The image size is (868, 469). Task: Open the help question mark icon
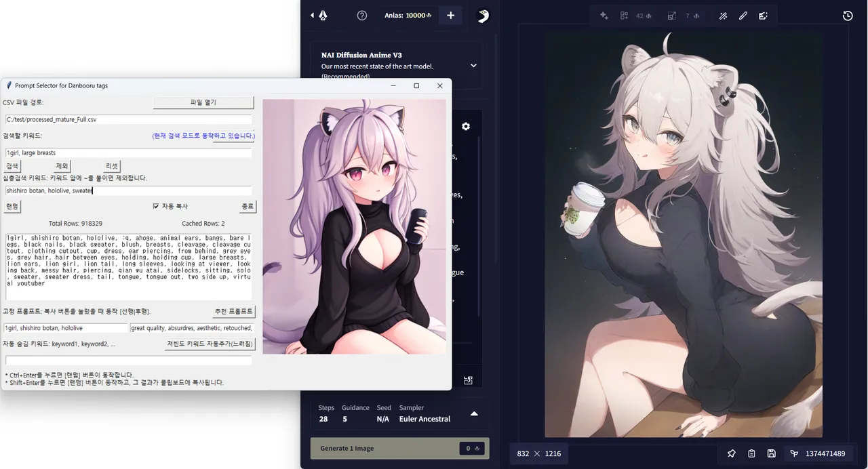tap(361, 15)
